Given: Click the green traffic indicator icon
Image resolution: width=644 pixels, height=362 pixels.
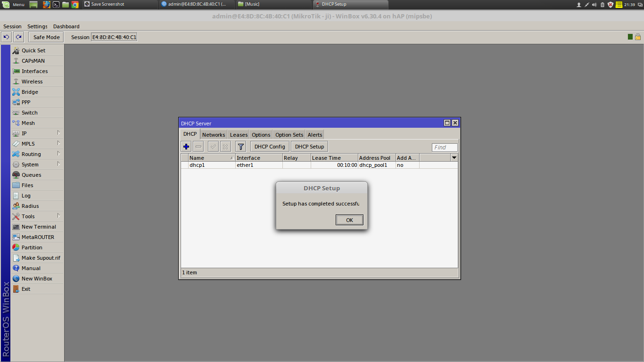Looking at the screenshot, I should click(x=630, y=37).
